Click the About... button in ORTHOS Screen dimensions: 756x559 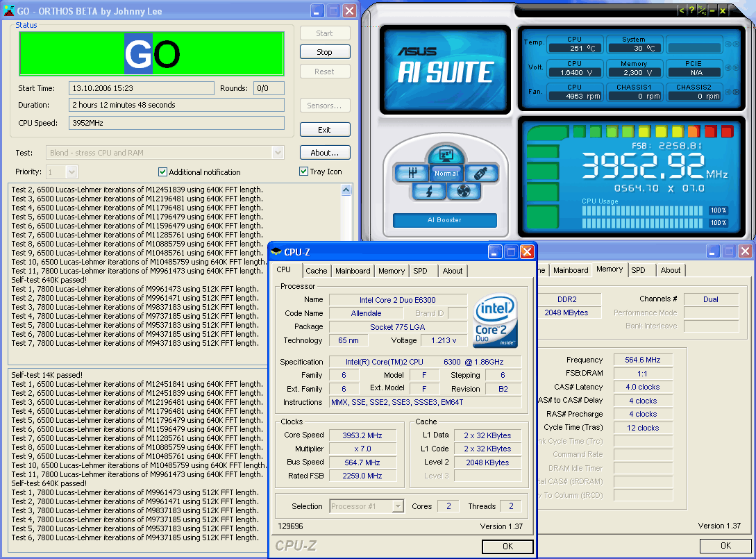(324, 152)
